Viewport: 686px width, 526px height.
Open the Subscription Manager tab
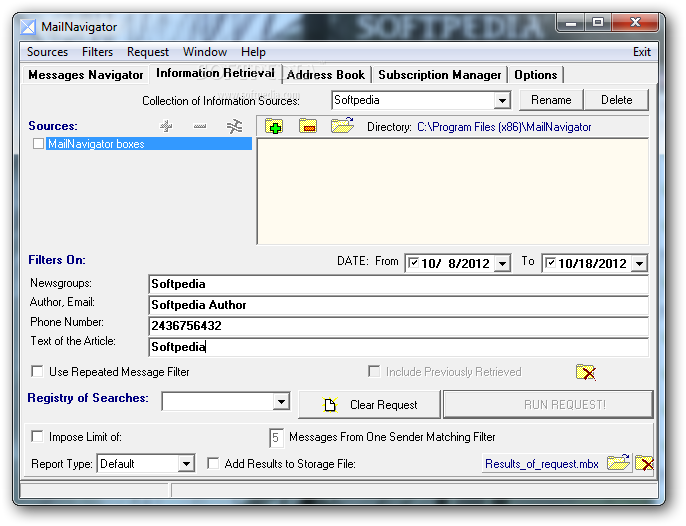tap(440, 75)
